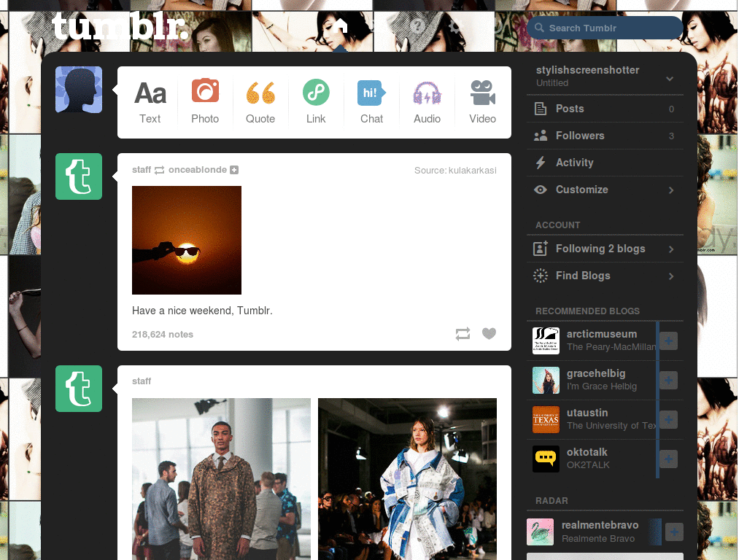Open staff link on runway photos post
747x560 pixels.
tap(142, 381)
